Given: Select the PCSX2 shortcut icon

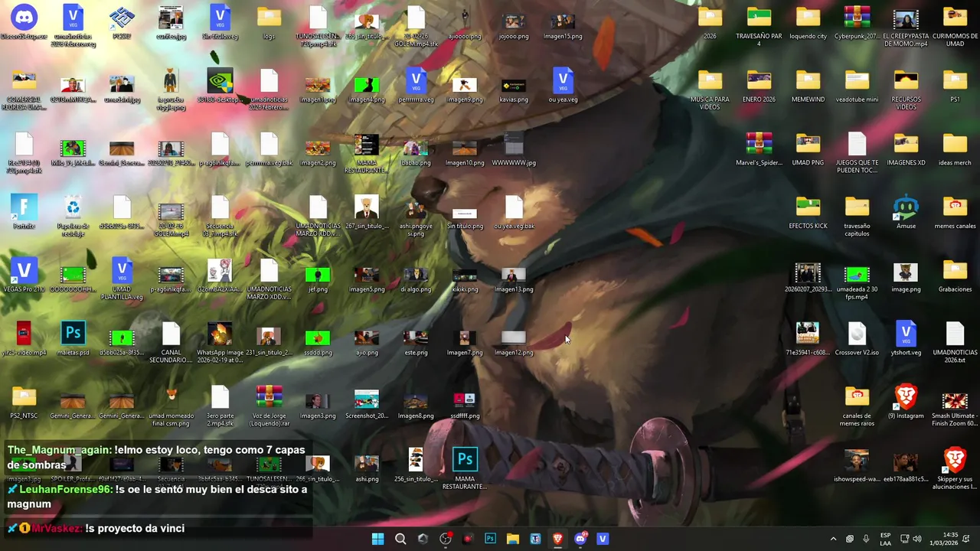Looking at the screenshot, I should point(122,18).
